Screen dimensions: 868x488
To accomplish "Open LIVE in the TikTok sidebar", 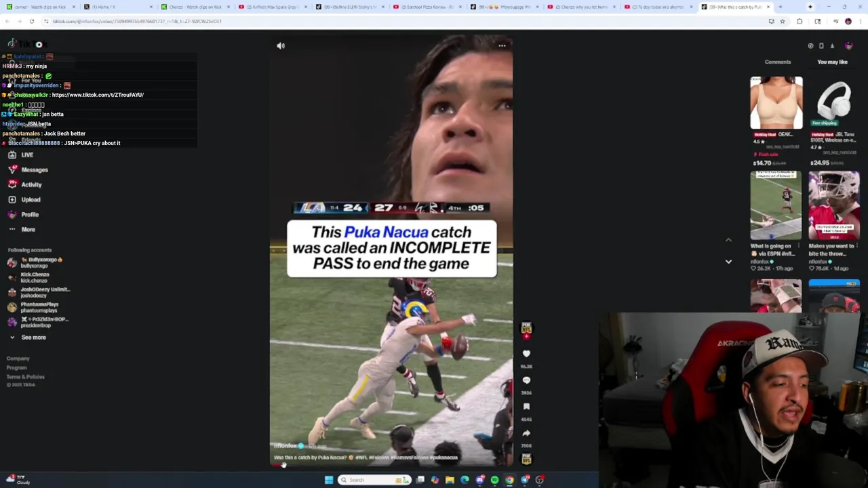I will point(20,155).
